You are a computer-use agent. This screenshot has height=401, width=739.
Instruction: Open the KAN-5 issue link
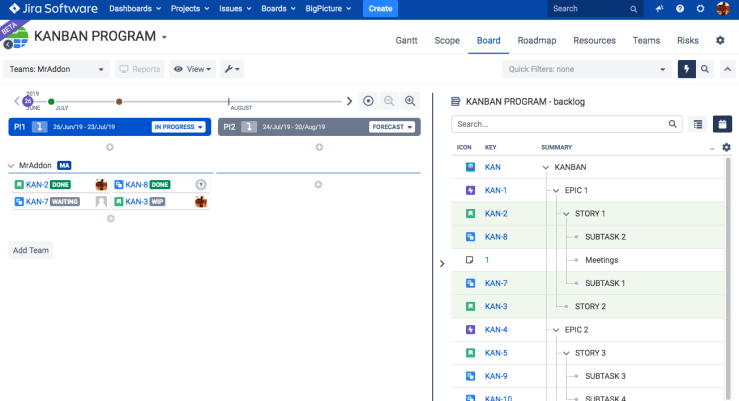(x=496, y=352)
